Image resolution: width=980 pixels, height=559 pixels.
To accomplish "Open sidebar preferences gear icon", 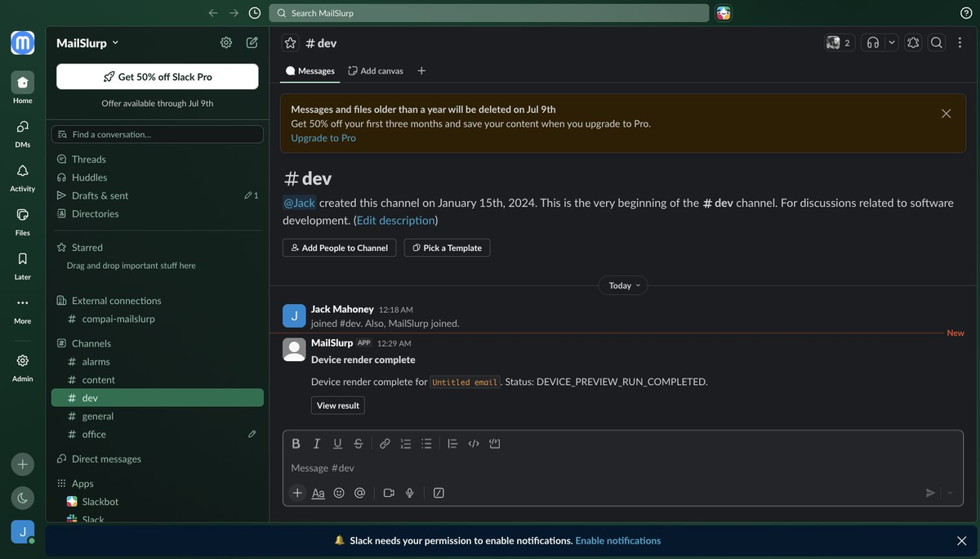I will point(226,42).
